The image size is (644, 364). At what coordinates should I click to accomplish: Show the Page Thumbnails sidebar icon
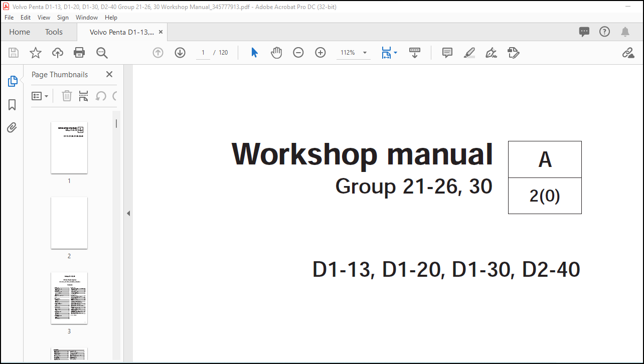point(13,81)
